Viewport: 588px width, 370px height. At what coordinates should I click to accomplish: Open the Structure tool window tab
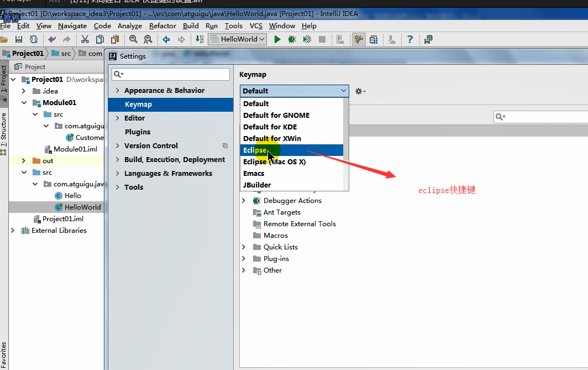4,133
